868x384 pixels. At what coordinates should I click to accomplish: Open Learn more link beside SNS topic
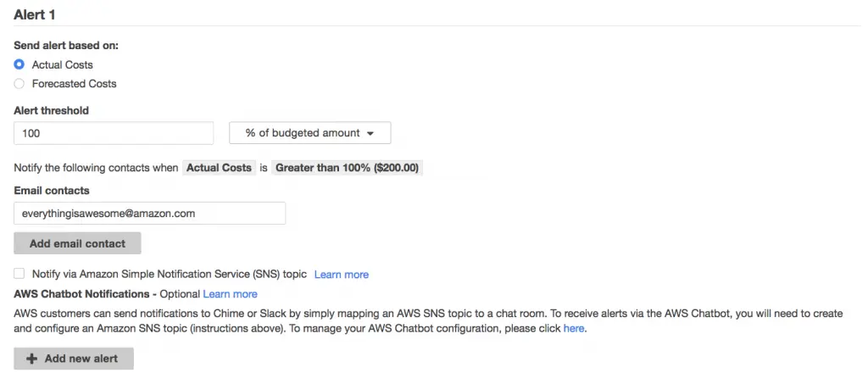(x=341, y=275)
